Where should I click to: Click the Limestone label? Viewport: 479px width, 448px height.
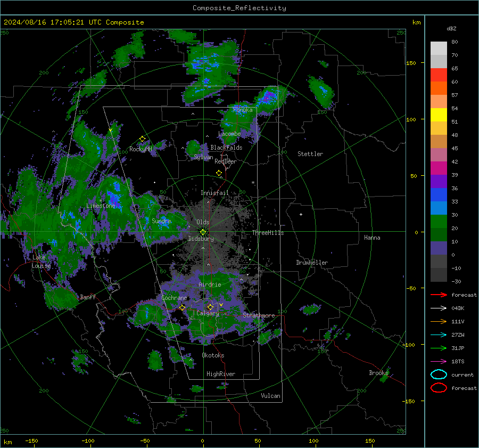(101, 206)
